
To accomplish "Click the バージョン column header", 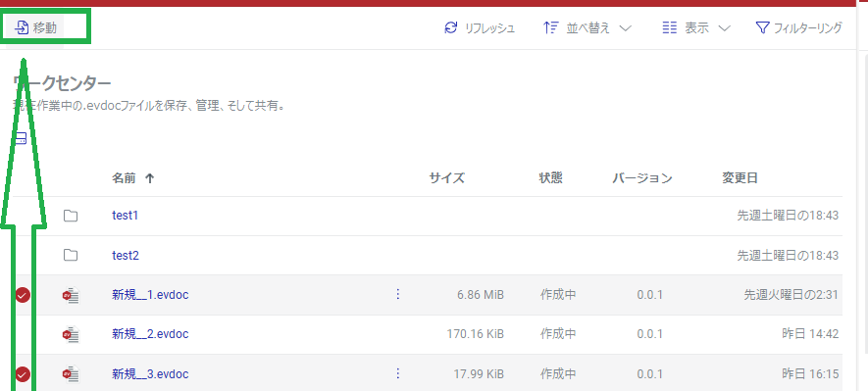I will coord(642,178).
